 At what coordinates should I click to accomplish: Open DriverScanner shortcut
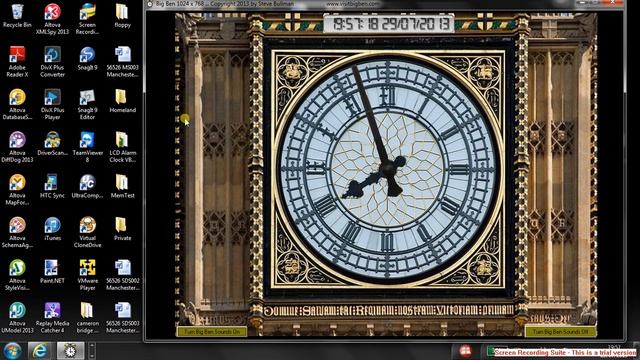click(52, 144)
